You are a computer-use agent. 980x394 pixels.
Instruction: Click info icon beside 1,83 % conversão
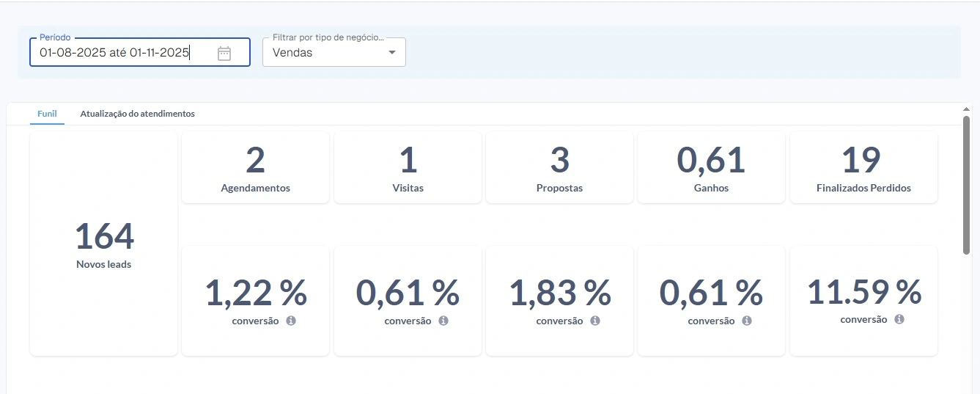pyautogui.click(x=595, y=321)
